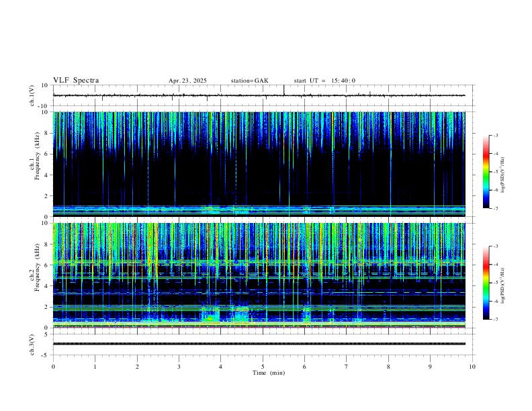
Task: Click time axis tick label "8"
Action: point(388,367)
